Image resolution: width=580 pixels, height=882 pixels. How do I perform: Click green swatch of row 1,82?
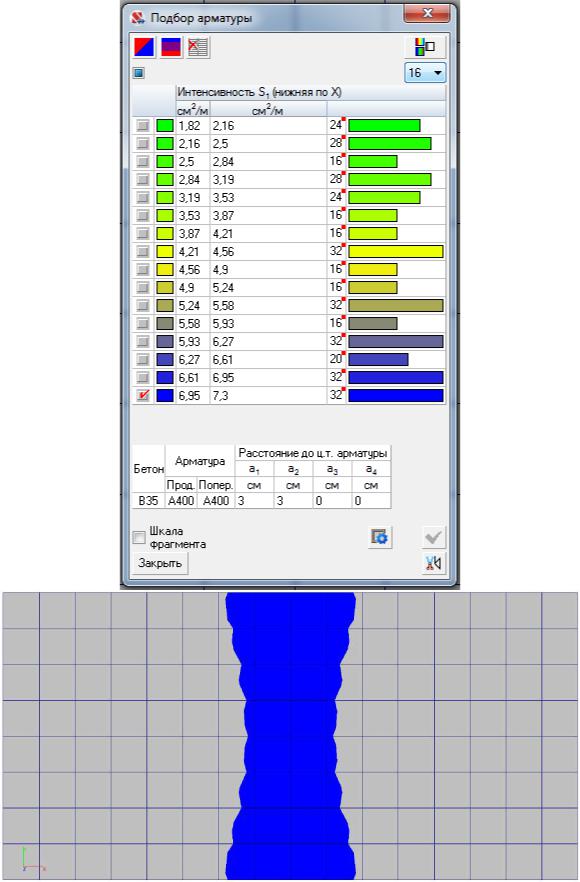click(165, 125)
